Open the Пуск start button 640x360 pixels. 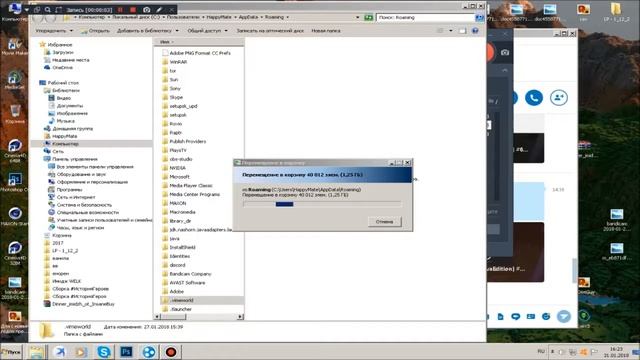[x=11, y=352]
